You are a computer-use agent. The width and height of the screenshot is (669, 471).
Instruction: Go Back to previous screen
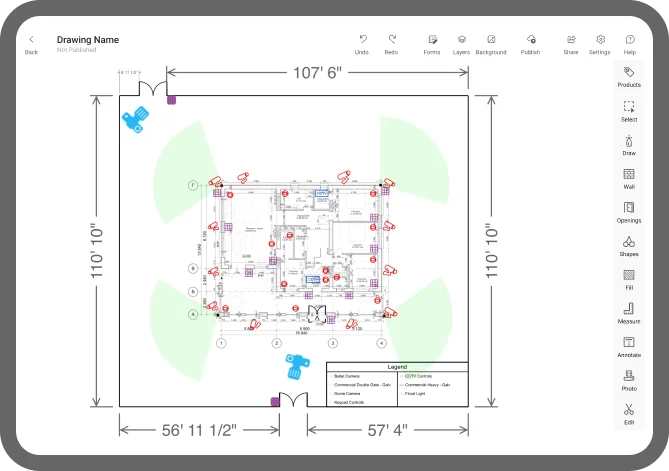[x=31, y=45]
